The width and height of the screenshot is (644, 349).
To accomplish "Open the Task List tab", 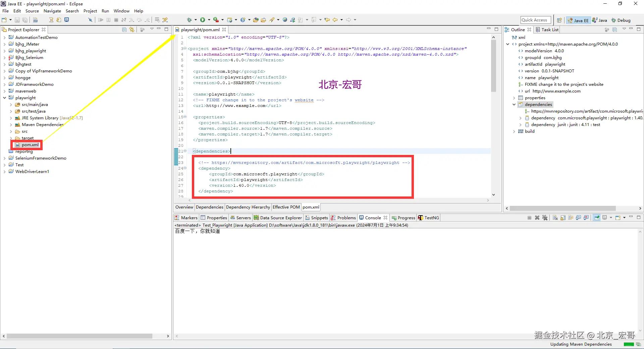I will pyautogui.click(x=547, y=30).
